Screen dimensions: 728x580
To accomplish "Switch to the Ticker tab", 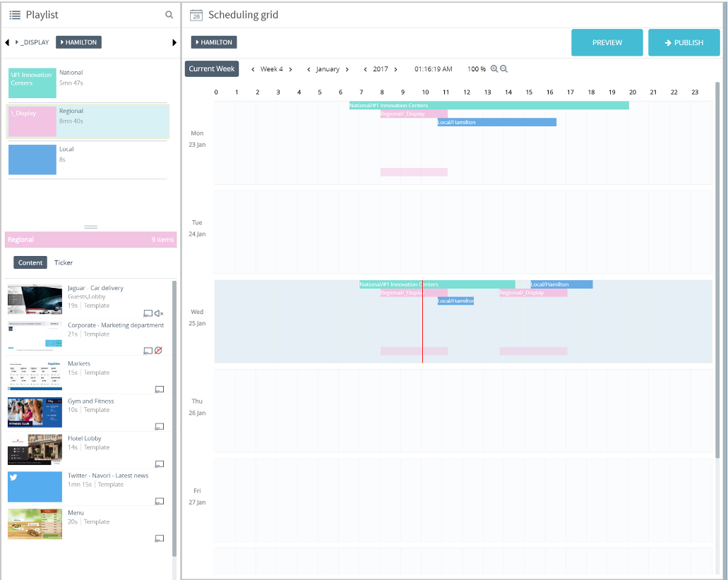I will pyautogui.click(x=64, y=262).
